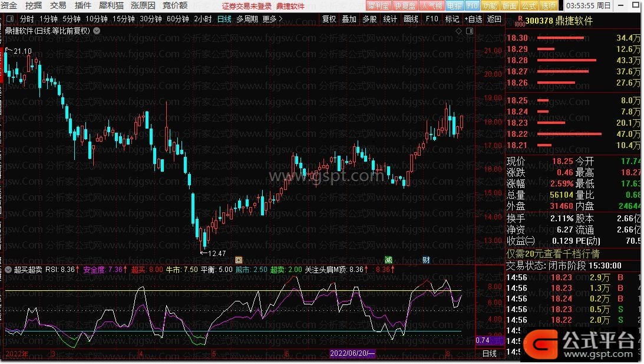Click the 画线 draw line toolbar button
Image resolution: width=644 pixels, height=364 pixels.
click(x=411, y=19)
